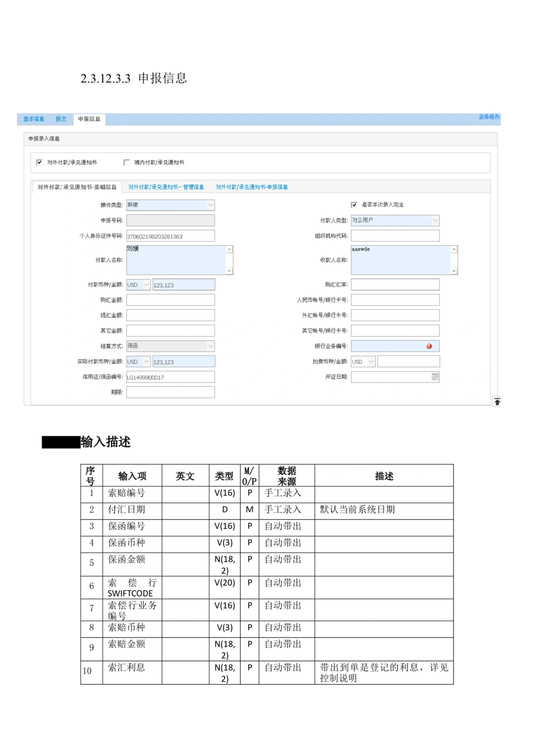Image resolution: width=534 pixels, height=756 pixels.
Task: Click the 信用证/保函编号 field containing LG1499900017
Action: pos(170,377)
